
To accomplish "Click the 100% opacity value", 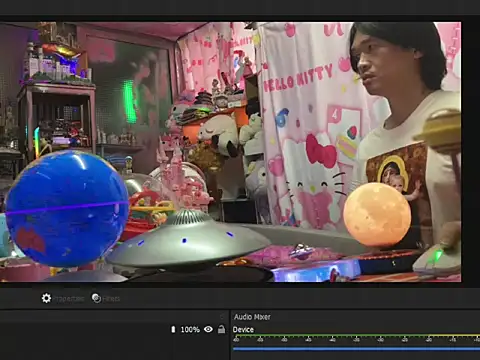I will (190, 330).
